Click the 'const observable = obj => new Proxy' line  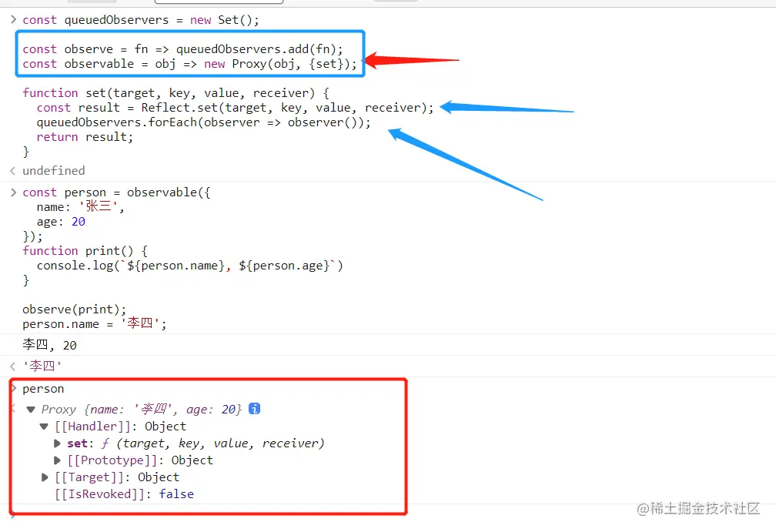pyautogui.click(x=189, y=64)
